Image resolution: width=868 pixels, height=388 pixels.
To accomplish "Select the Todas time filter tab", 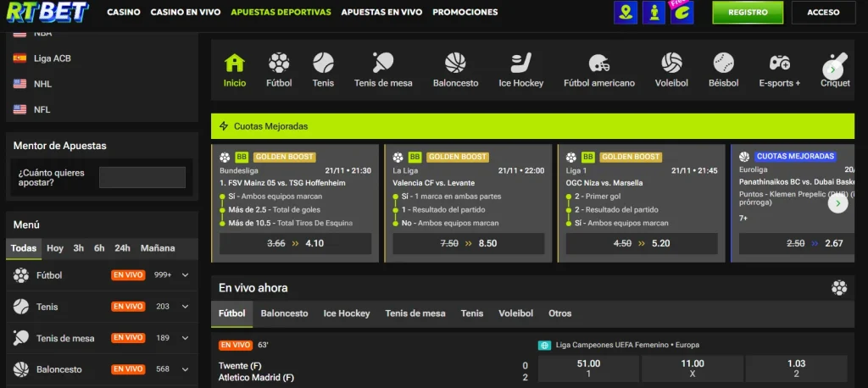I will 24,248.
